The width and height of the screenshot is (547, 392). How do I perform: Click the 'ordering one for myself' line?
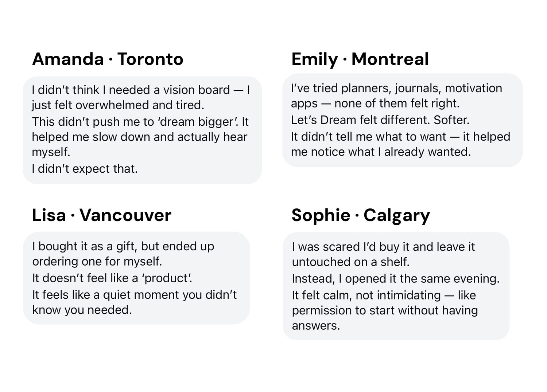click(97, 262)
